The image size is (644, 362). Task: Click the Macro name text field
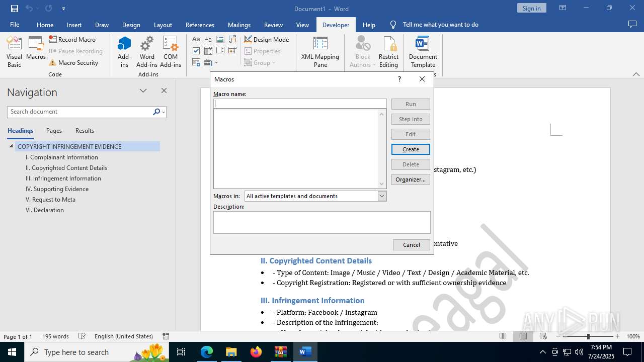(300, 104)
